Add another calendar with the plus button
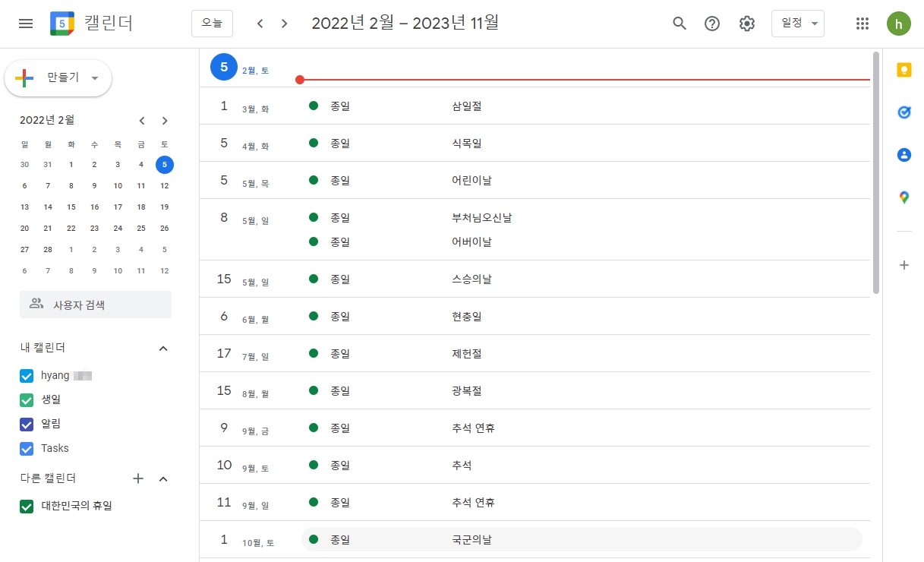This screenshot has height=562, width=924. point(137,478)
